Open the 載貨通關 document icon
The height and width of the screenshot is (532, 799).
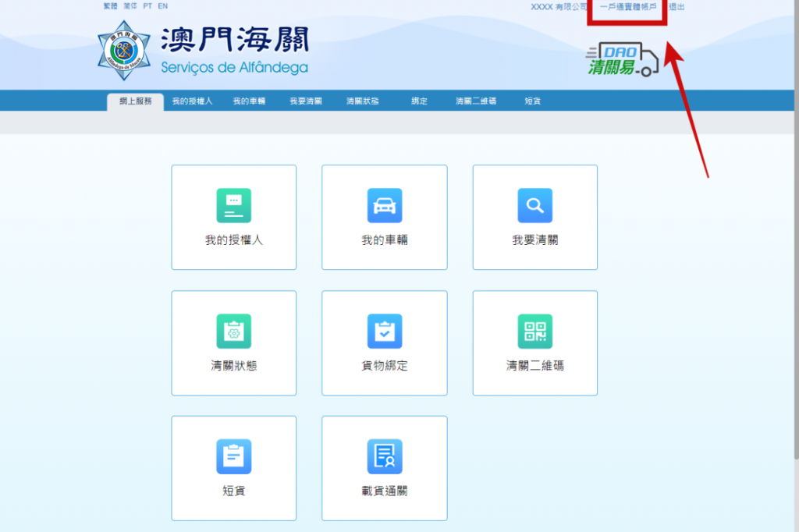click(x=384, y=456)
